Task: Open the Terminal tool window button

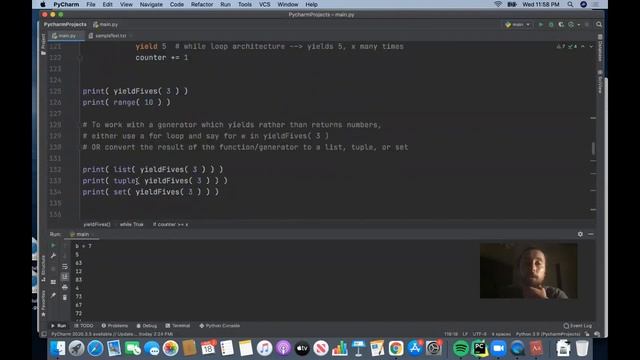Action: click(178, 326)
